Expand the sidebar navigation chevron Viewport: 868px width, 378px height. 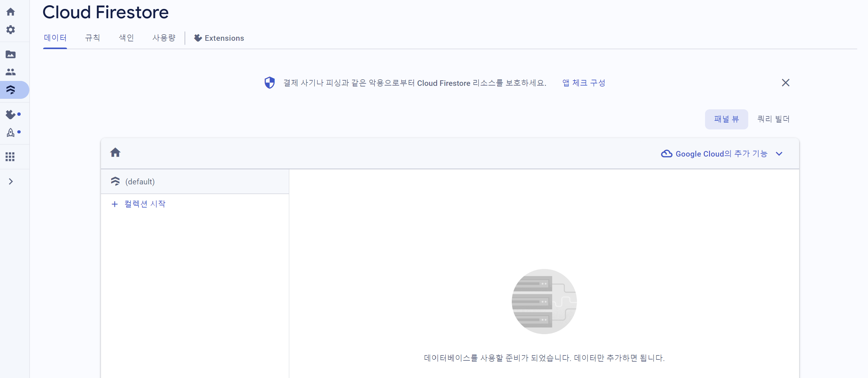click(x=11, y=181)
